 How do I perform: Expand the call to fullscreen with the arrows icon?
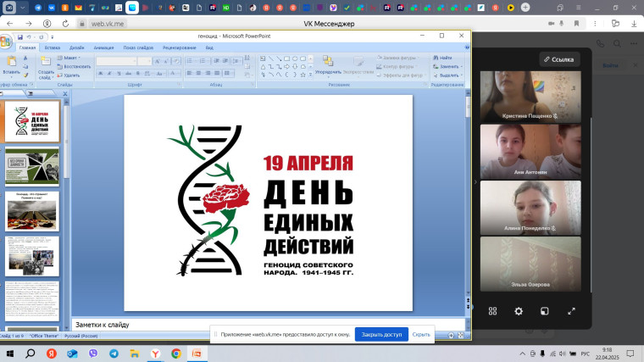tap(571, 311)
